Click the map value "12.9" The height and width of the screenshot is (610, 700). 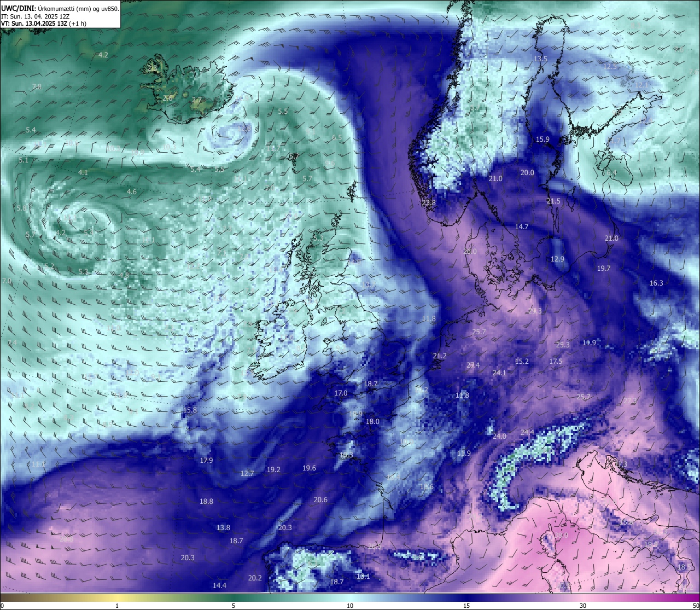557,259
